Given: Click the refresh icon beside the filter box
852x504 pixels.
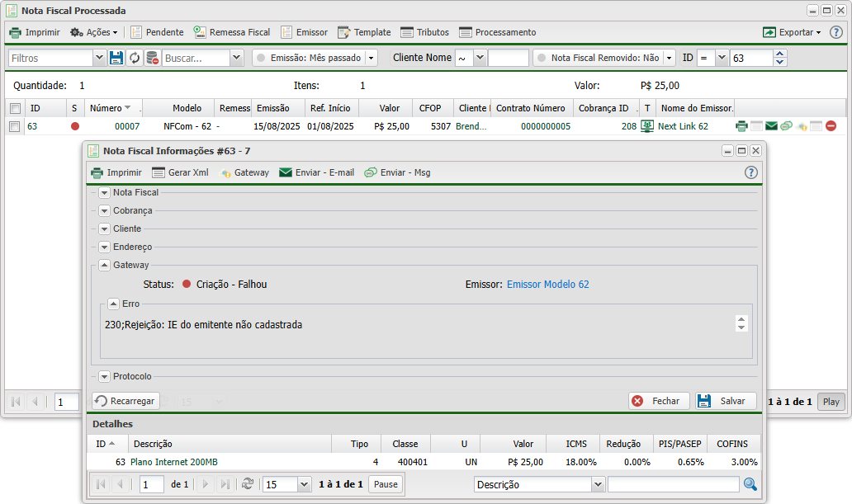Looking at the screenshot, I should point(135,58).
